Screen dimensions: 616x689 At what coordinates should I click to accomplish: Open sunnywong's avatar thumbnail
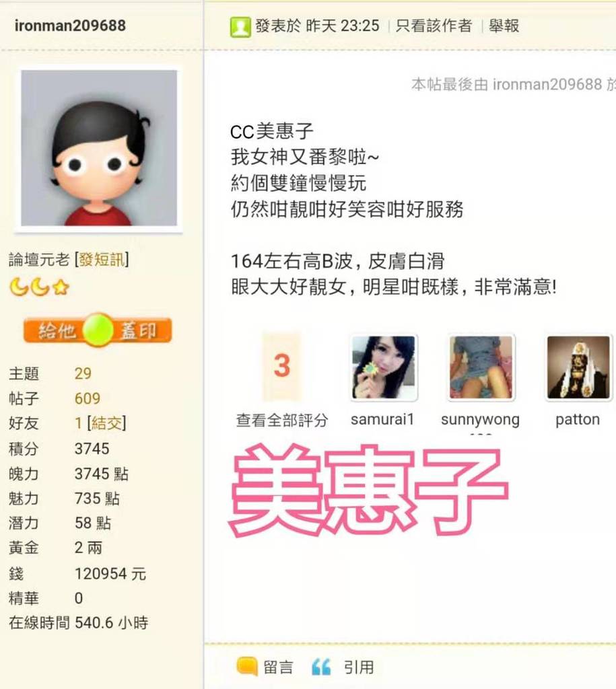[x=481, y=367]
